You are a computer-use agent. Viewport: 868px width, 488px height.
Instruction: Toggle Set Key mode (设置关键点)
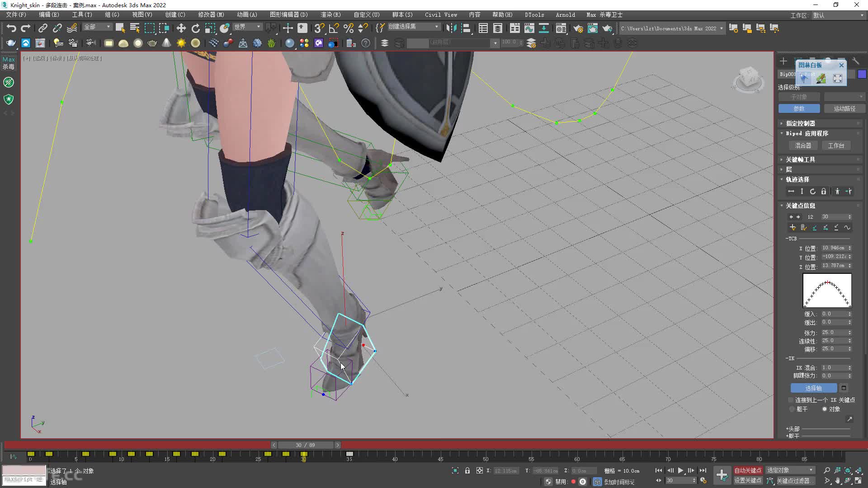(x=748, y=481)
